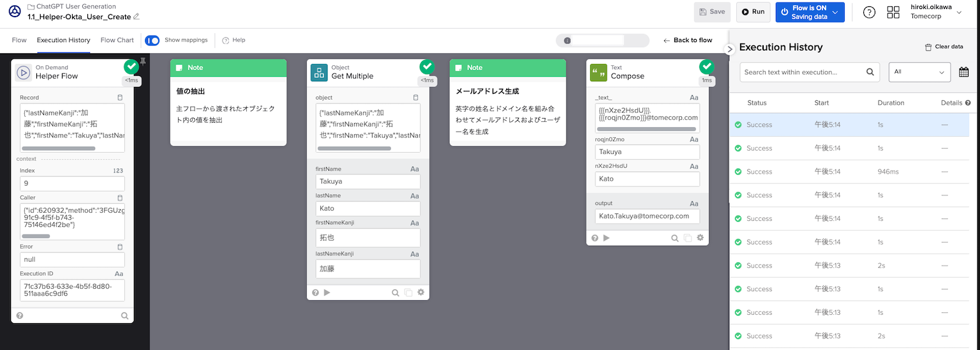Click the search icon on Get Multiple card

(x=396, y=293)
